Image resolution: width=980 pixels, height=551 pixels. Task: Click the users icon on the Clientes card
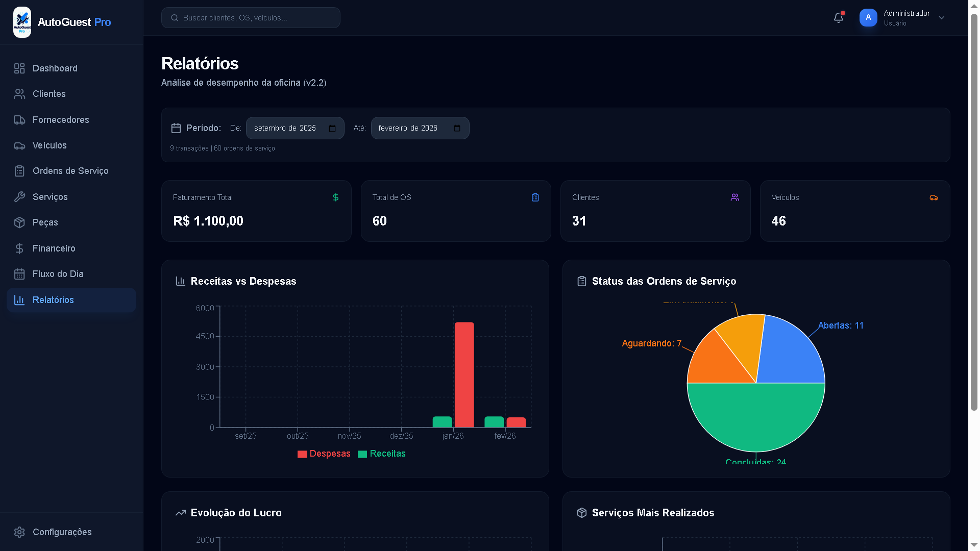coord(734,197)
